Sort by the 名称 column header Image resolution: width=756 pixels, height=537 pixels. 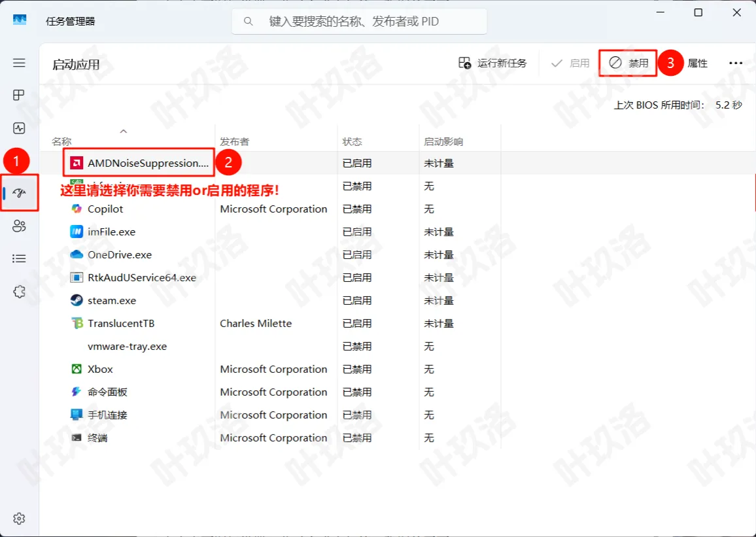point(61,142)
